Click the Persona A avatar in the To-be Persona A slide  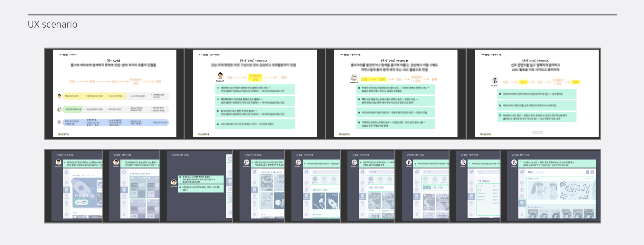tap(220, 76)
